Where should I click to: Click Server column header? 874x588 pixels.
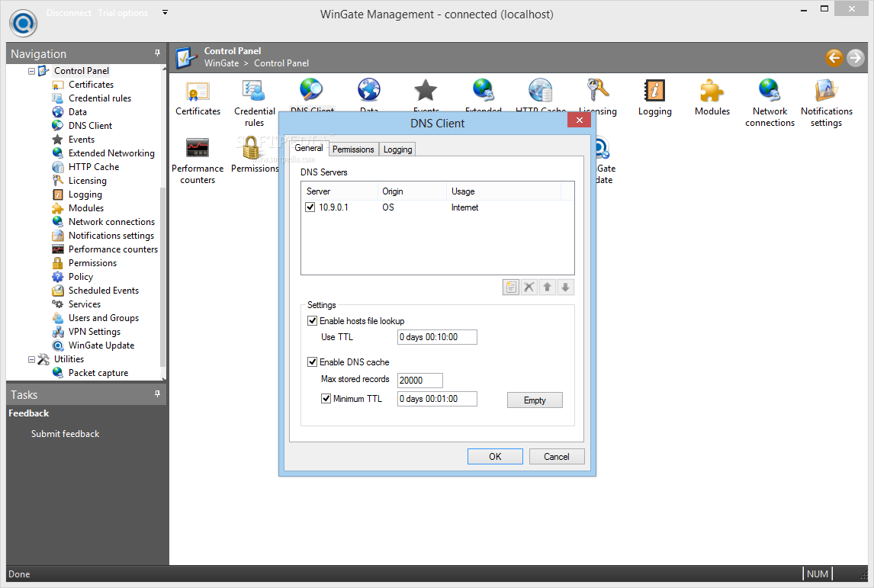click(x=340, y=191)
